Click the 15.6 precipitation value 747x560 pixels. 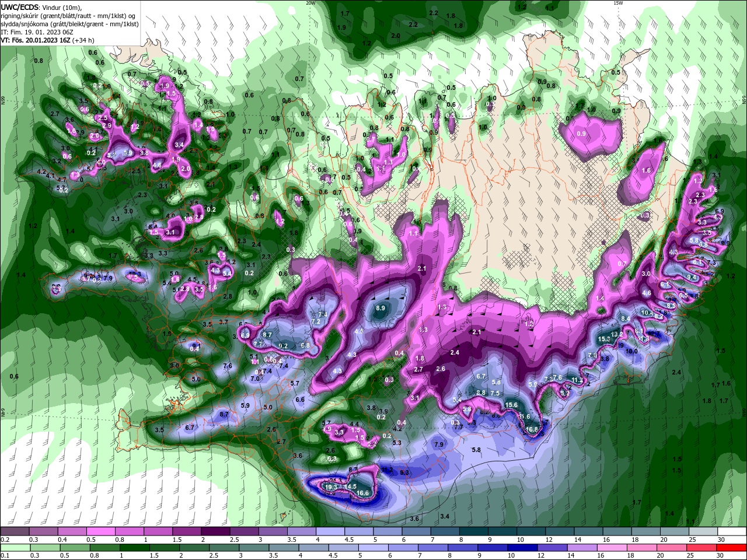511,405
